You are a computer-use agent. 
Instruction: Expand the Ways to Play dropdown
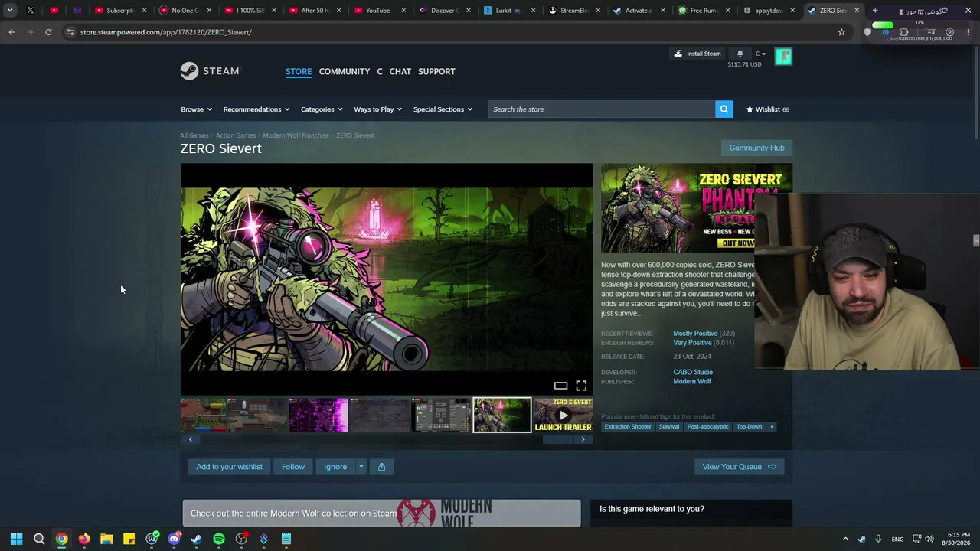tap(377, 109)
